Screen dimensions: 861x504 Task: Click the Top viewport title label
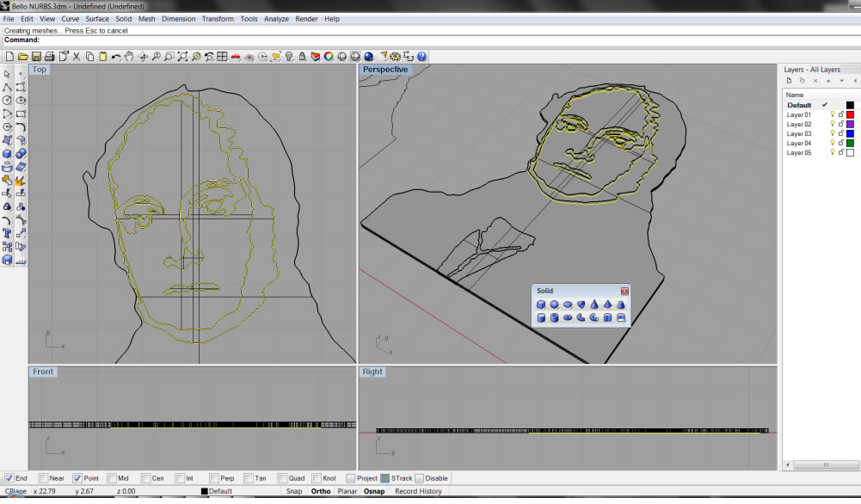pyautogui.click(x=39, y=69)
